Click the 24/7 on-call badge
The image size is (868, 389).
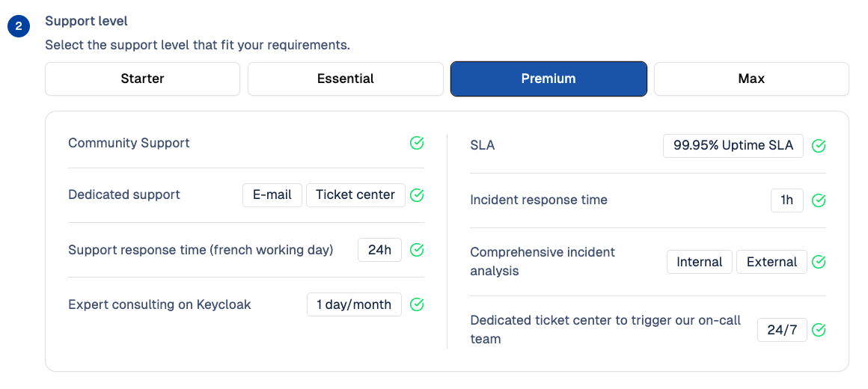click(x=782, y=330)
